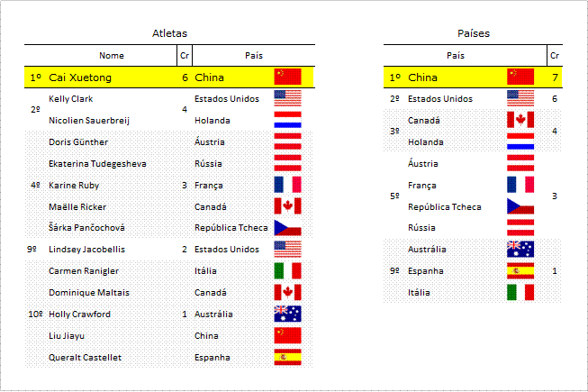This screenshot has width=588, height=392.
Task: Click the Czech flag beside Šárka Pančochová
Action: (x=287, y=227)
